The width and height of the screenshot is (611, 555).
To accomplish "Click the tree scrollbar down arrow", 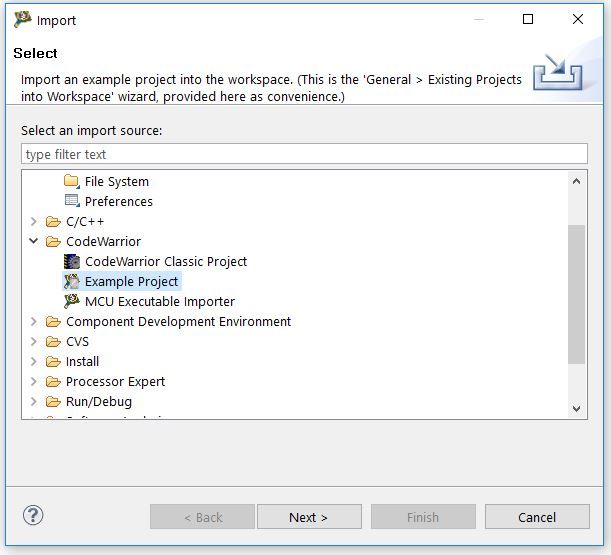I will (x=576, y=409).
